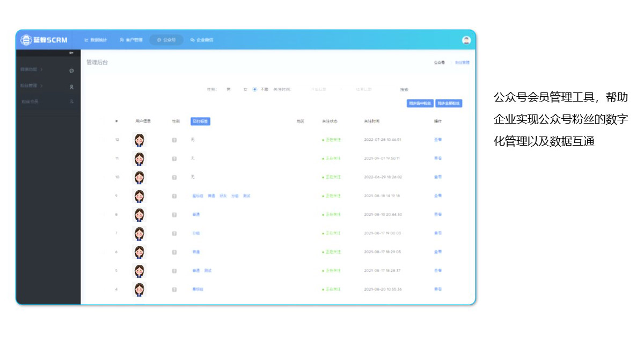
Task: Click the user avatar in row 9
Action: pos(140,196)
